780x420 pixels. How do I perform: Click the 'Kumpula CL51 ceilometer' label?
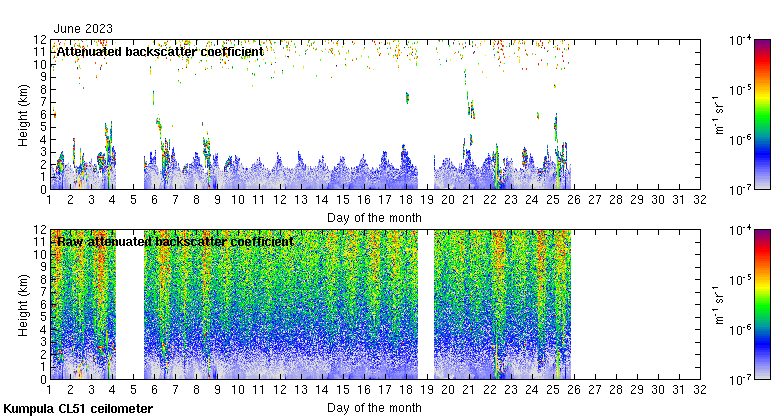[78, 409]
